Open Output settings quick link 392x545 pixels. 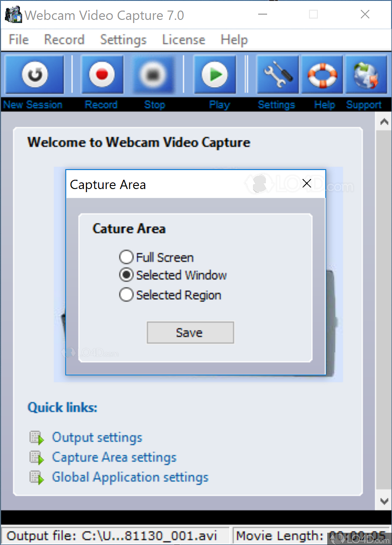[x=97, y=437]
